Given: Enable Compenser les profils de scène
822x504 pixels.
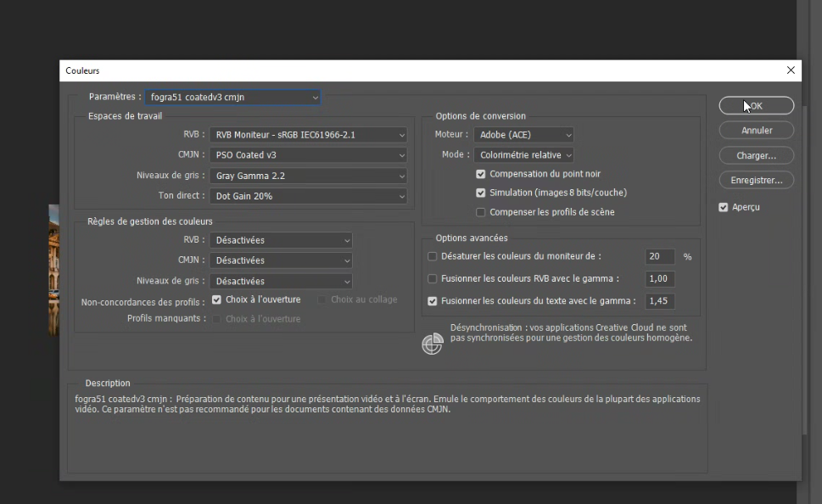Looking at the screenshot, I should [x=481, y=212].
